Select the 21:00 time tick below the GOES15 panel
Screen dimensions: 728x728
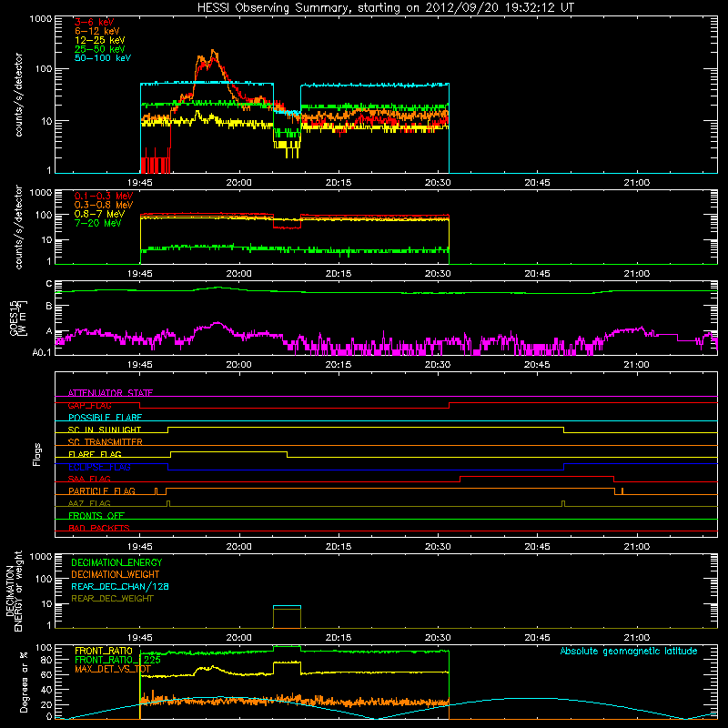[x=636, y=365]
